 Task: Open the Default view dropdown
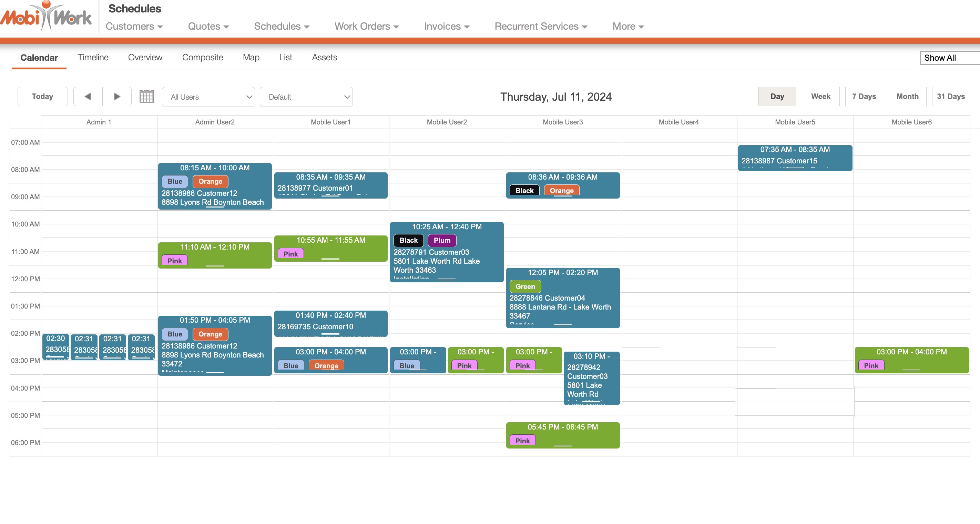tap(306, 97)
